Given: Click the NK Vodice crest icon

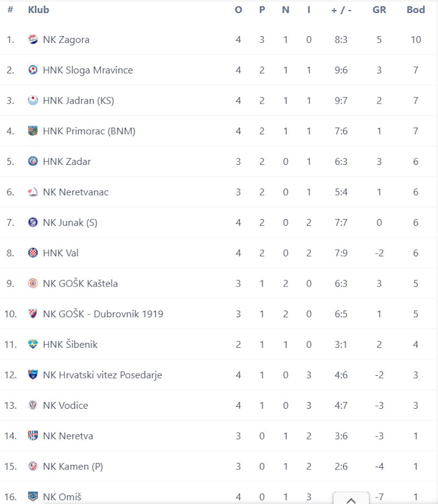Looking at the screenshot, I should pyautogui.click(x=33, y=405).
